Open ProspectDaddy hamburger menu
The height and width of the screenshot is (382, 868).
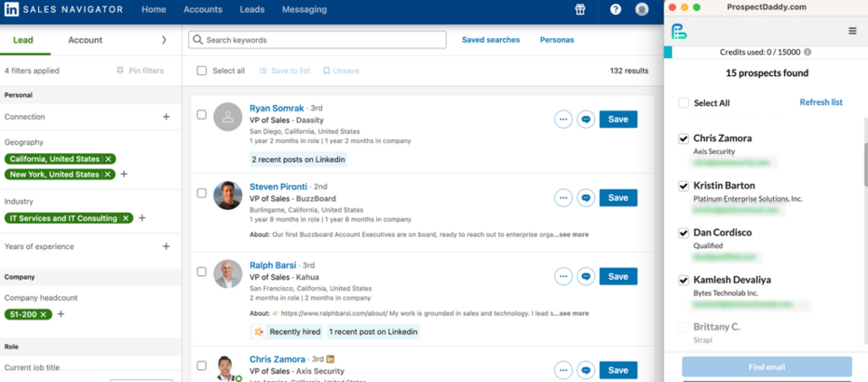point(853,31)
